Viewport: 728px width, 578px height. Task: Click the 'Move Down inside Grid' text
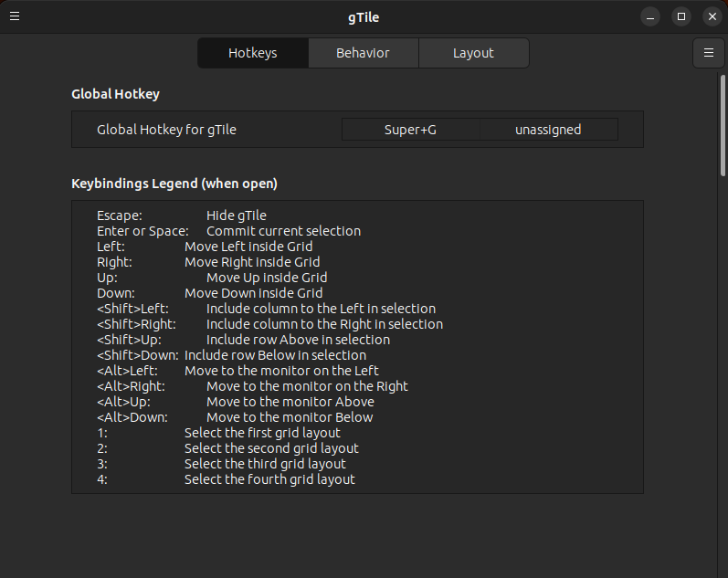(254, 293)
